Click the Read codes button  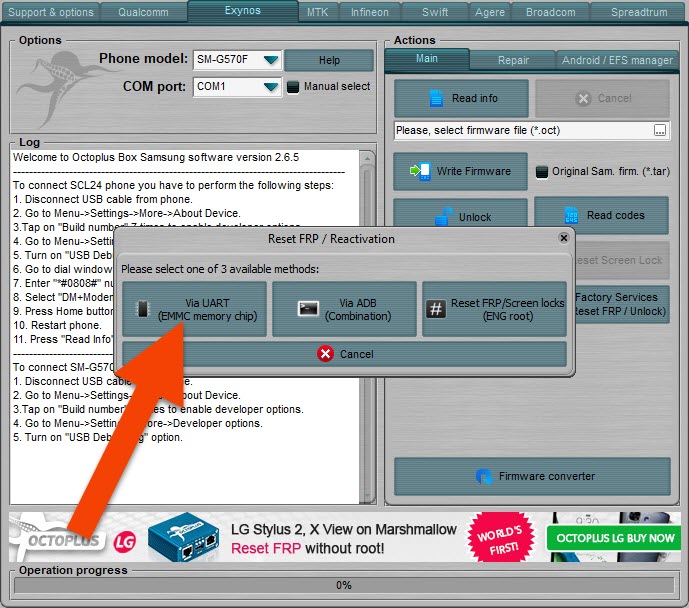click(602, 215)
